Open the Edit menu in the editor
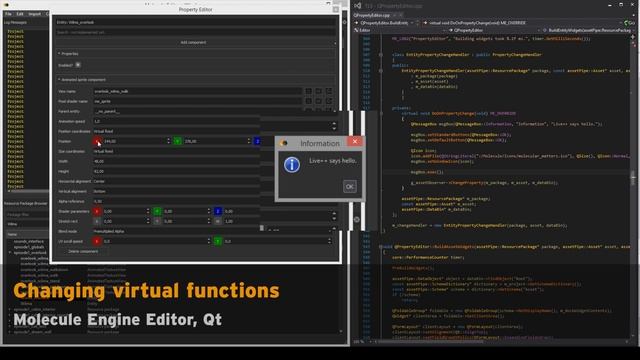Image resolution: width=640 pixels, height=360 pixels. coord(20,14)
